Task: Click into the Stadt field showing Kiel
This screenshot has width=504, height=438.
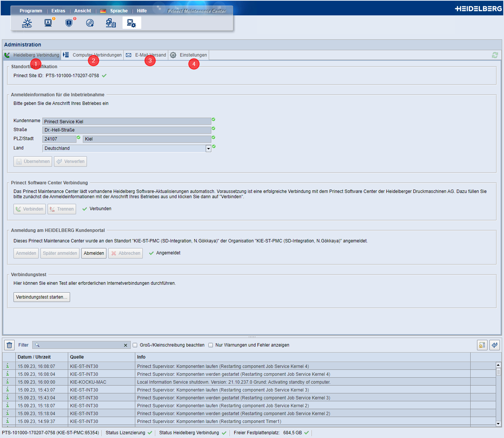Action: [x=147, y=139]
